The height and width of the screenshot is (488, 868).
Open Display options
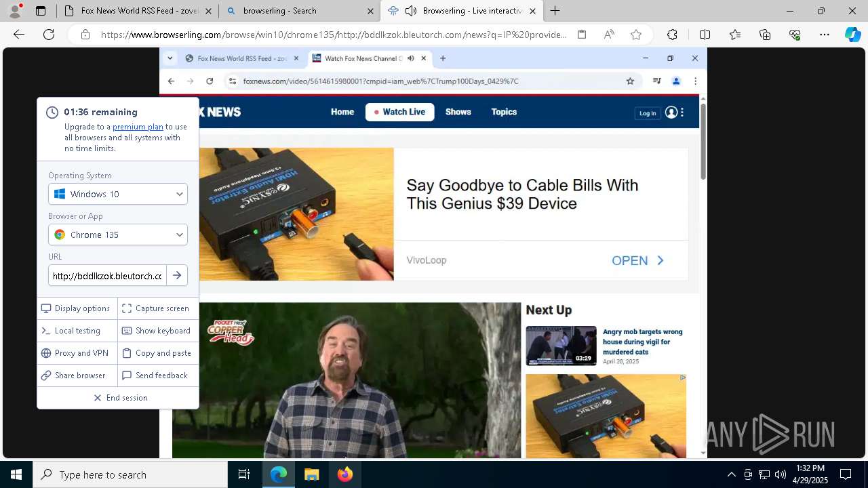(x=77, y=308)
